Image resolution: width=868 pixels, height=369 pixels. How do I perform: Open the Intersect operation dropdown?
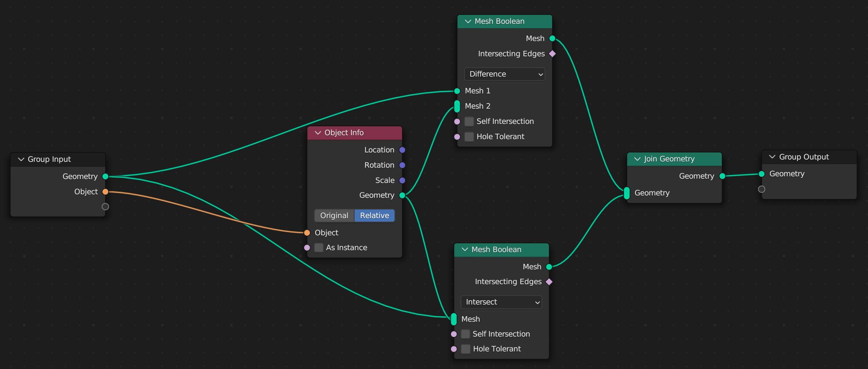click(501, 302)
